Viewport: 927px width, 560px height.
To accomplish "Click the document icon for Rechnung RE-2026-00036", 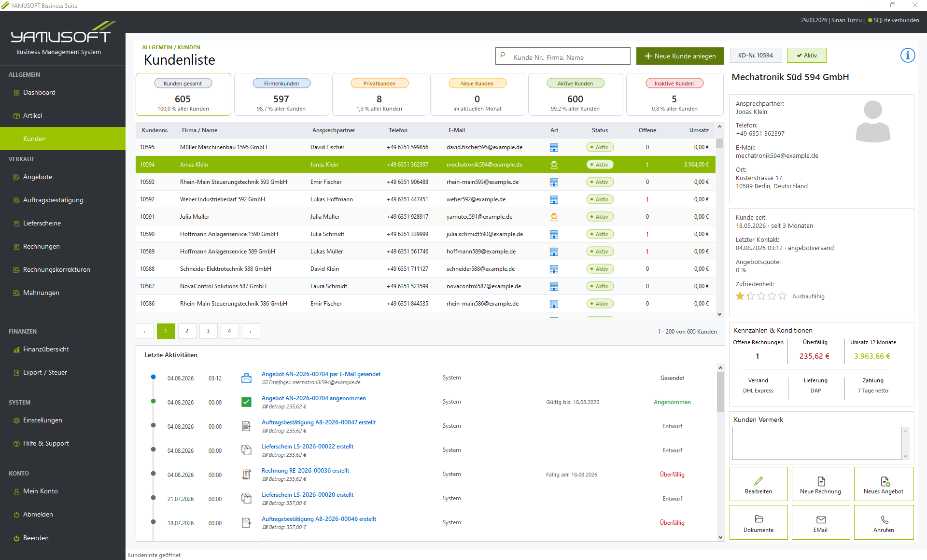I will click(246, 474).
